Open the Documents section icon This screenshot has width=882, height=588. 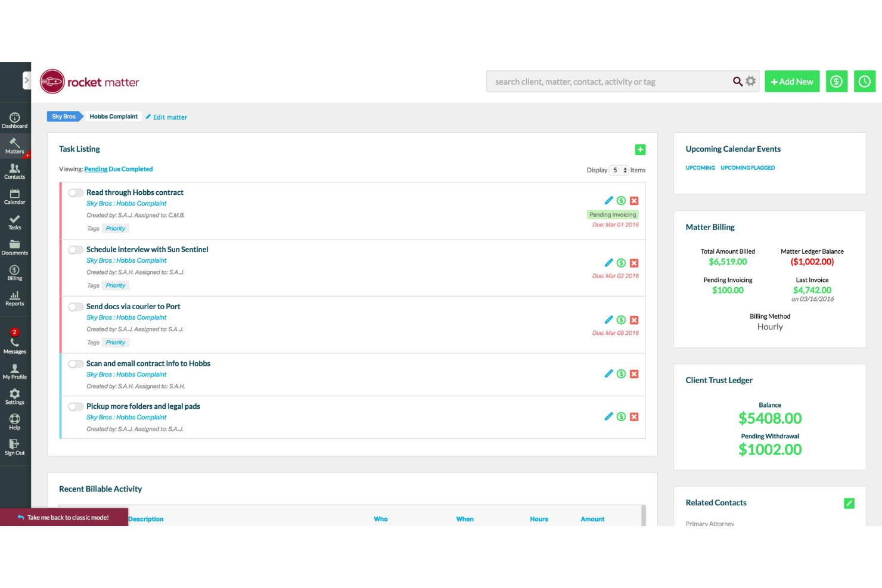coord(14,247)
